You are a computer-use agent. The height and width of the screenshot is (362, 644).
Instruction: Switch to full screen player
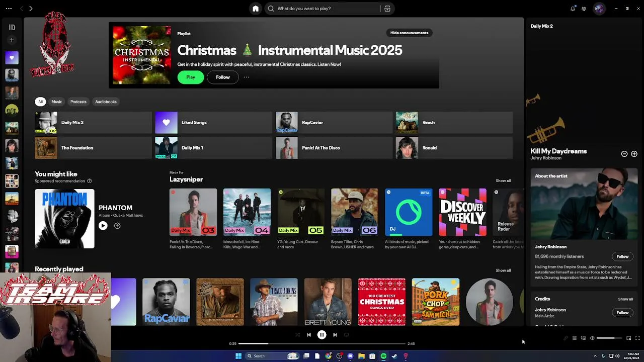pos(637,338)
